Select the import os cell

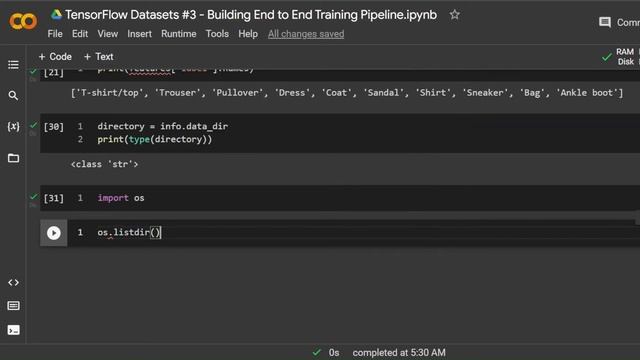[340, 198]
